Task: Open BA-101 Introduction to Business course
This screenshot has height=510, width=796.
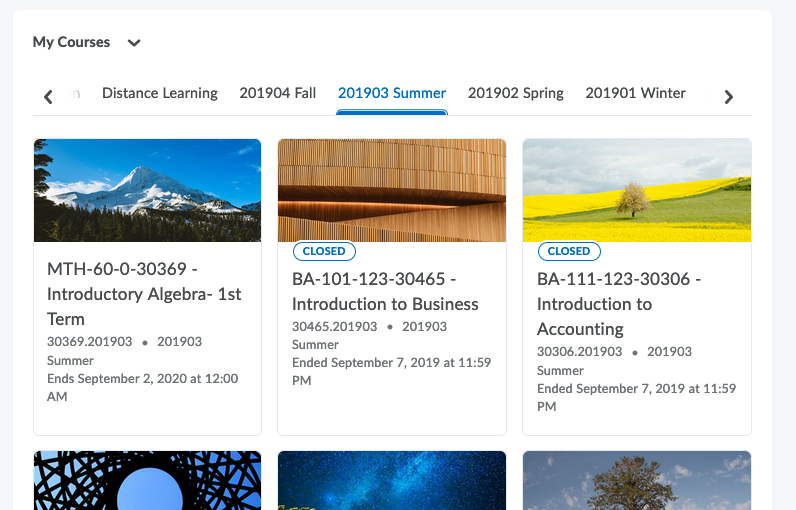Action: pyautogui.click(x=385, y=291)
